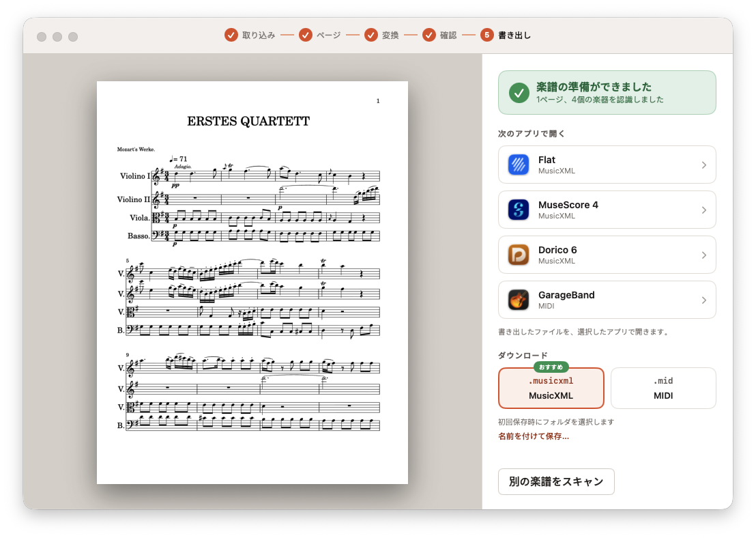Click the window minimize traffic-light button
This screenshot has width=756, height=538.
click(x=57, y=37)
